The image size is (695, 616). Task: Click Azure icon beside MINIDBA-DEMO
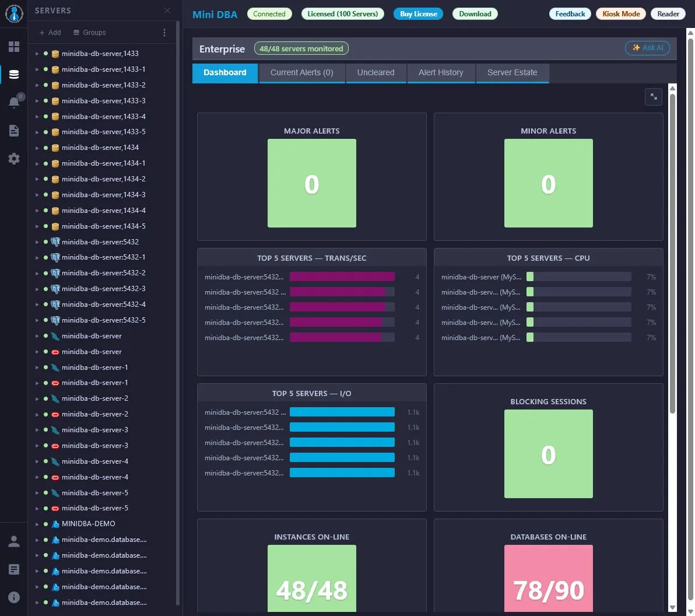55,524
